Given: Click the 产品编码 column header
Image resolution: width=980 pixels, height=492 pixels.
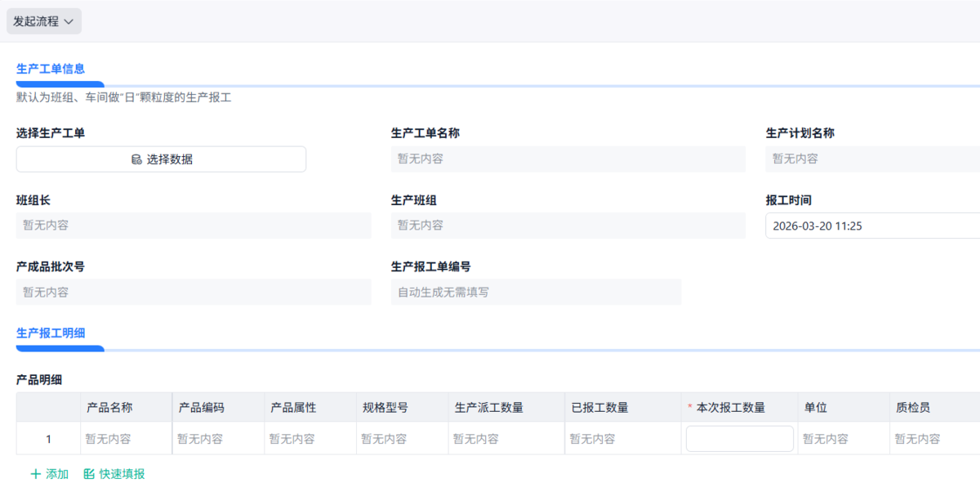Looking at the screenshot, I should click(x=202, y=408).
